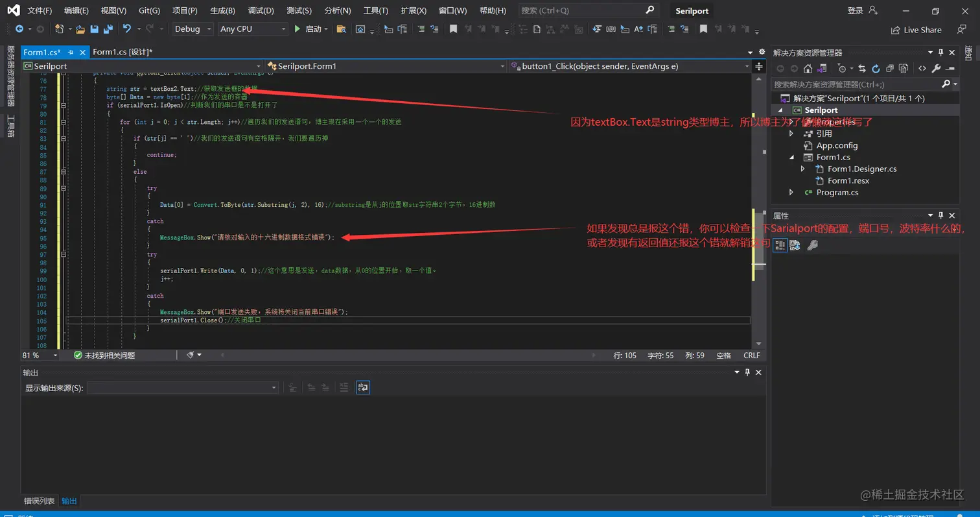Collapse all in Solution Explorer toolbar
The height and width of the screenshot is (517, 980).
[x=890, y=68]
